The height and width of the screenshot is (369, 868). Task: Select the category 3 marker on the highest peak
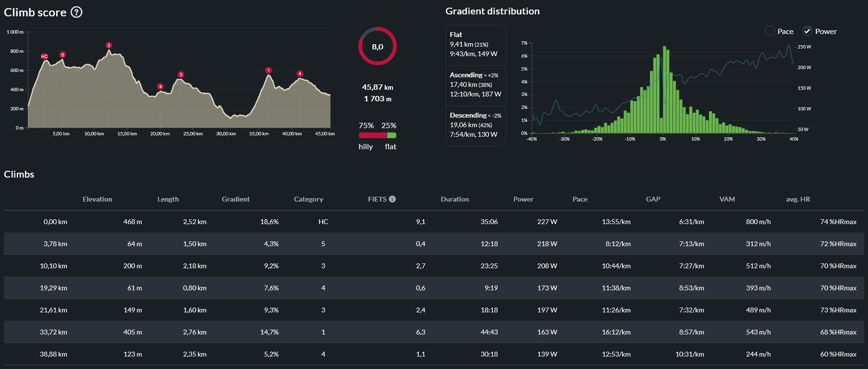point(109,46)
